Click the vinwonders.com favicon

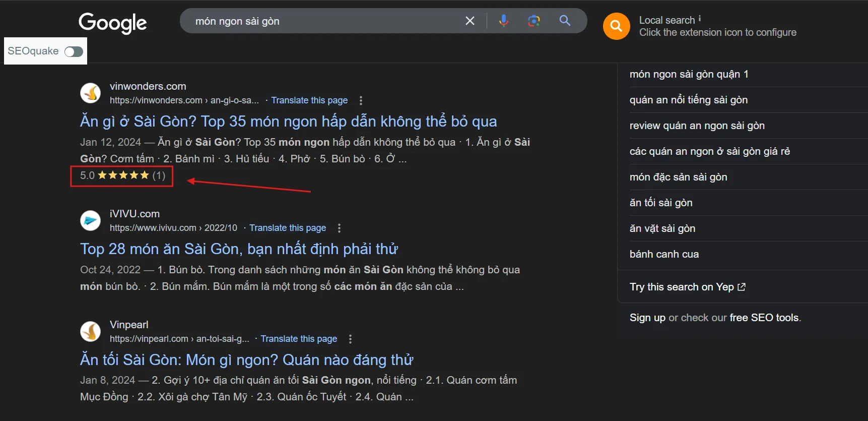[x=91, y=93]
